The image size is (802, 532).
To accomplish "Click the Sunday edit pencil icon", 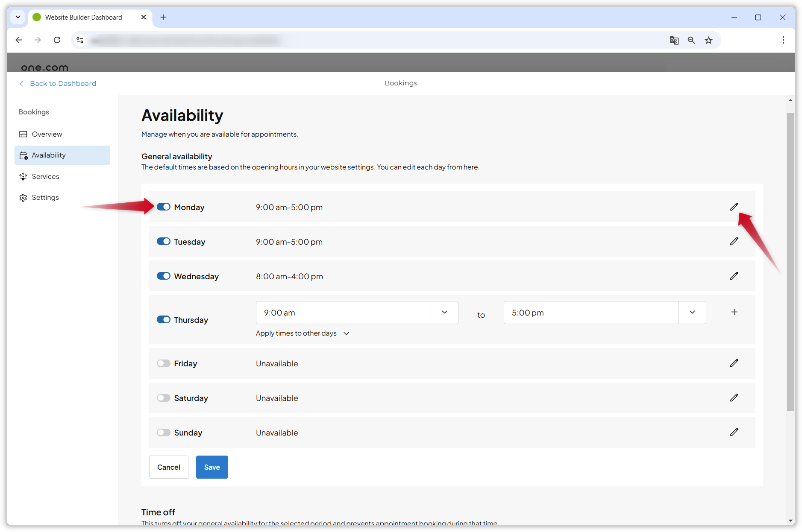I will point(734,433).
